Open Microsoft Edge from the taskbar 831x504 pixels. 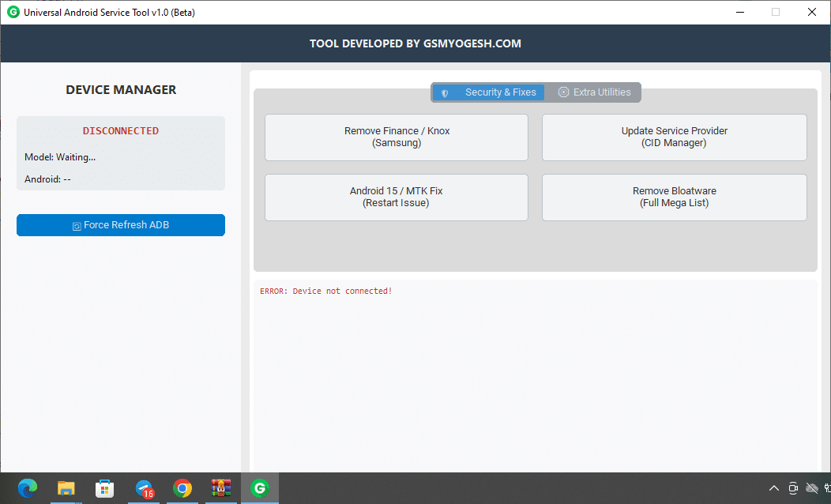[27, 488]
